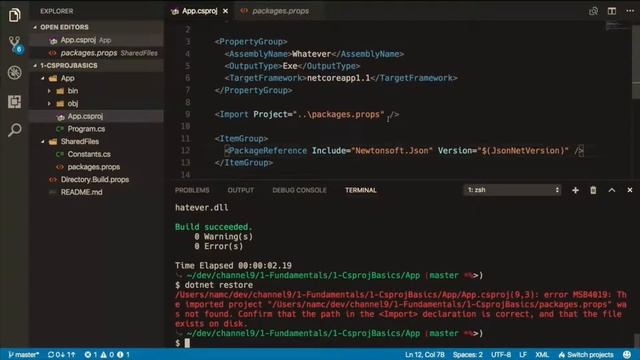Open the Explorer view in activity bar
The height and width of the screenshot is (360, 640).
pos(14,15)
